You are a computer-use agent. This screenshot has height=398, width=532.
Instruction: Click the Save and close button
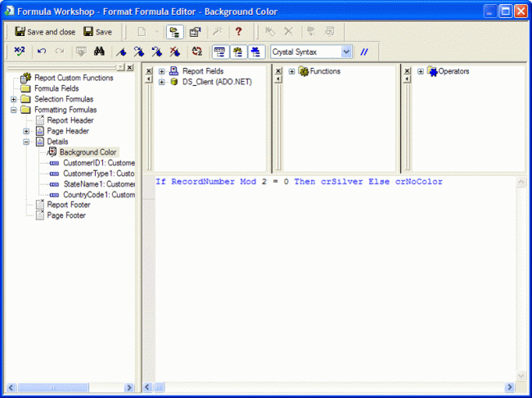pos(44,32)
